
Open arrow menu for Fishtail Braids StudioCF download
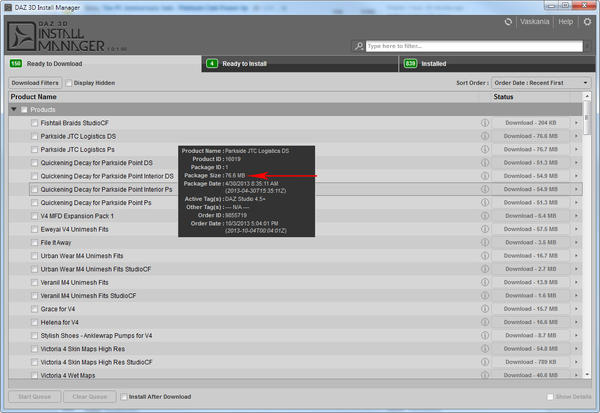tap(576, 123)
